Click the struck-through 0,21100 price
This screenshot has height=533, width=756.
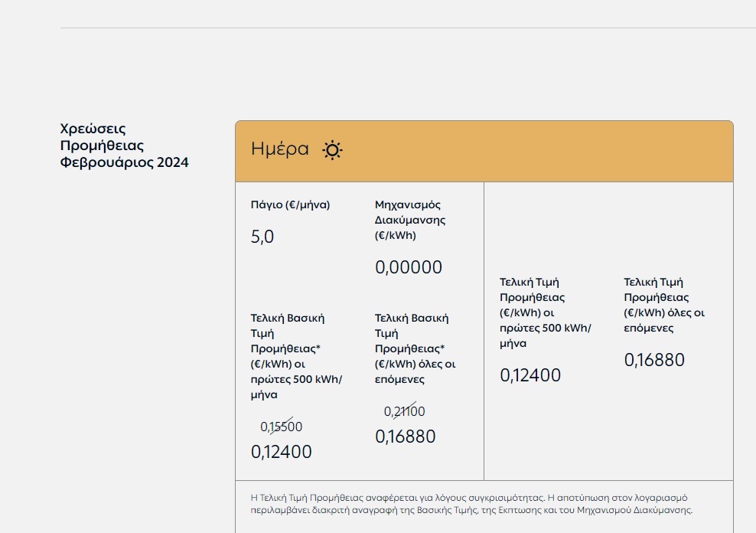click(405, 411)
